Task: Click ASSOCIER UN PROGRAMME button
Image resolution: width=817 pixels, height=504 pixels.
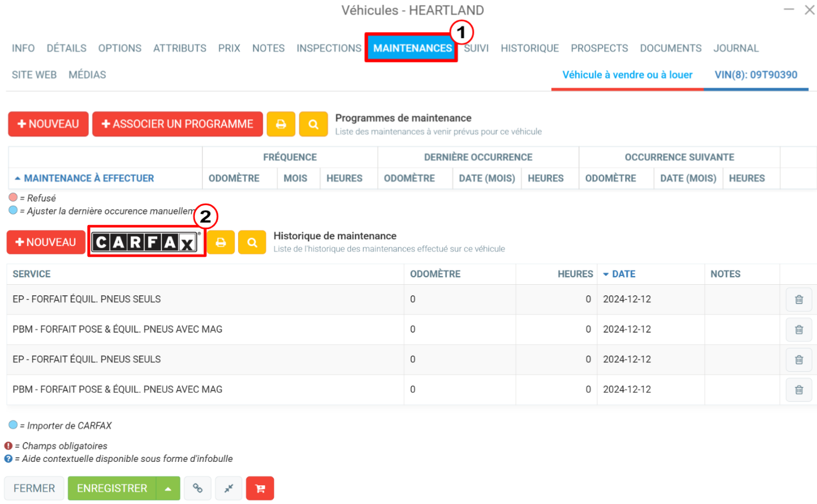Action: 177,124
